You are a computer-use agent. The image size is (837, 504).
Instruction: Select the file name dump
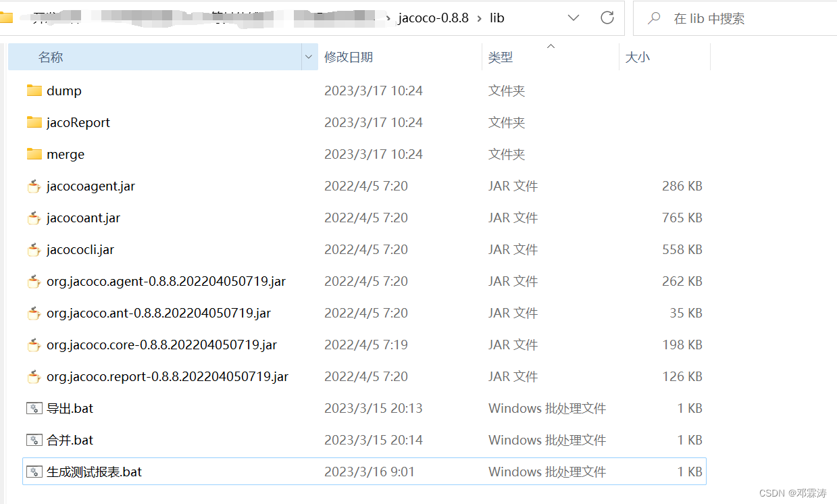pos(64,91)
